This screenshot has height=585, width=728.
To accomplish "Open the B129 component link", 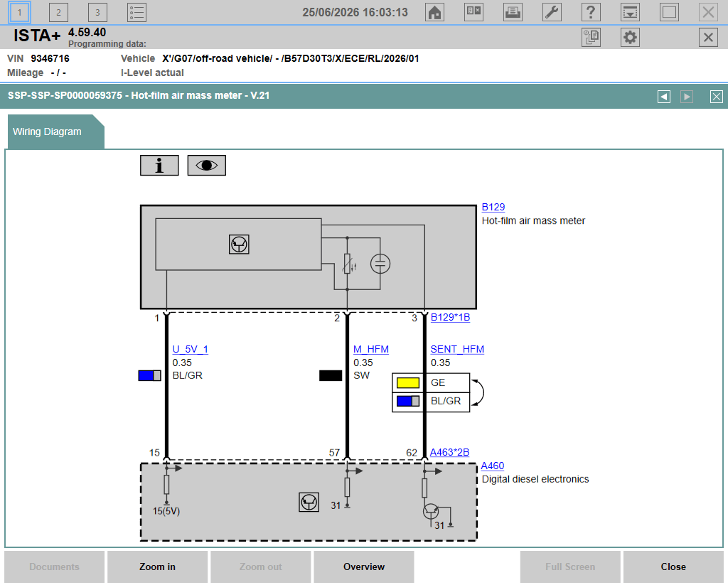I will click(493, 207).
